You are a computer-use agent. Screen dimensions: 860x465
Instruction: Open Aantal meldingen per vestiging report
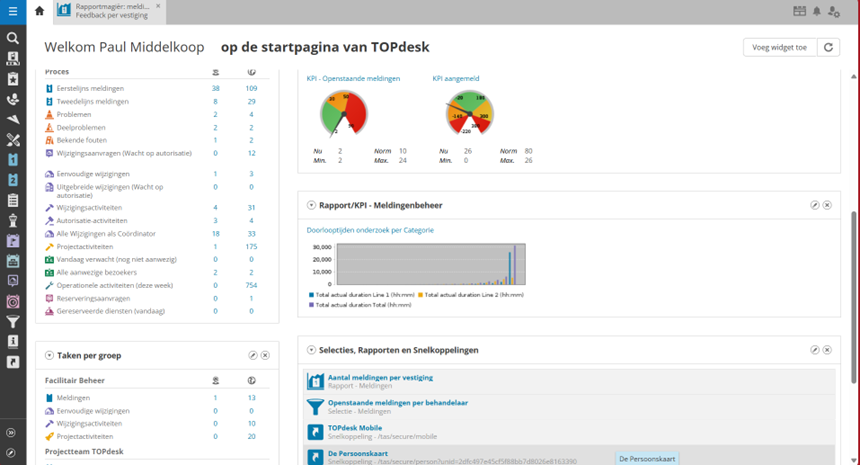click(x=378, y=378)
